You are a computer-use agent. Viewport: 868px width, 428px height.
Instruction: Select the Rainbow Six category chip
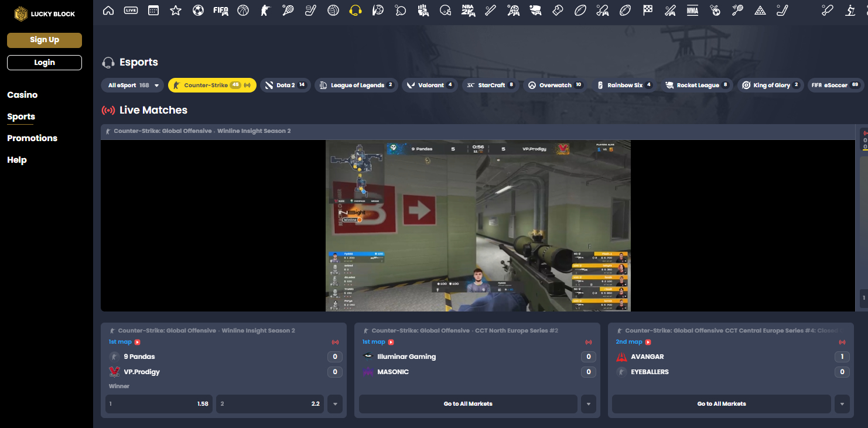[624, 85]
